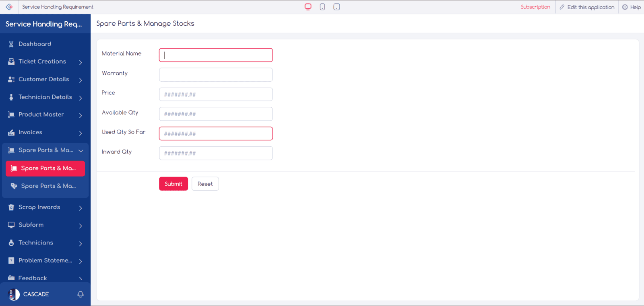Expand Ticket Creations chevron

pos(80,62)
